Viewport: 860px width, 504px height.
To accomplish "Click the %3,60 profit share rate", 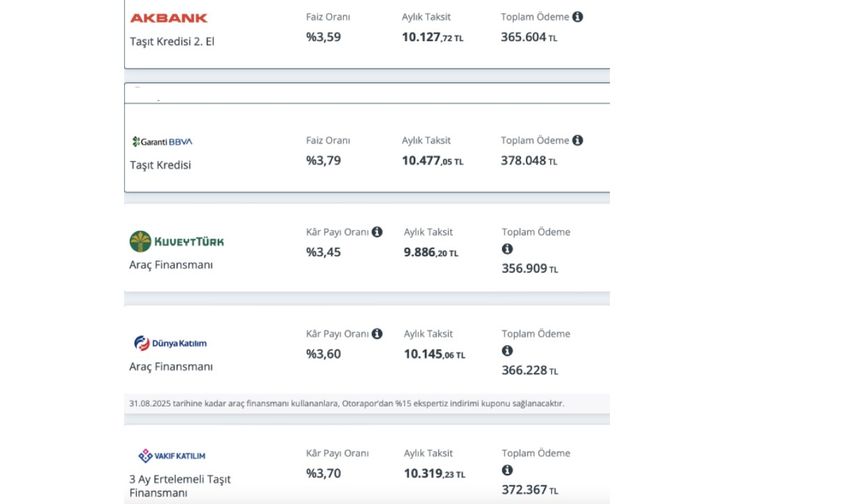I will click(324, 354).
